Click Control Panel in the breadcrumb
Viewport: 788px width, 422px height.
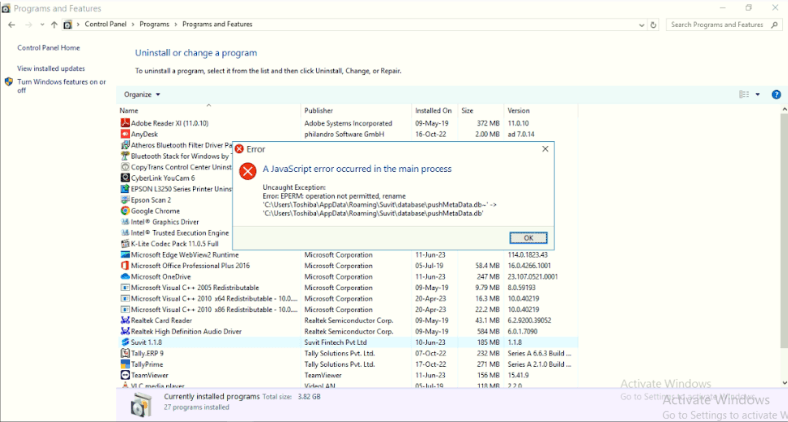click(106, 24)
